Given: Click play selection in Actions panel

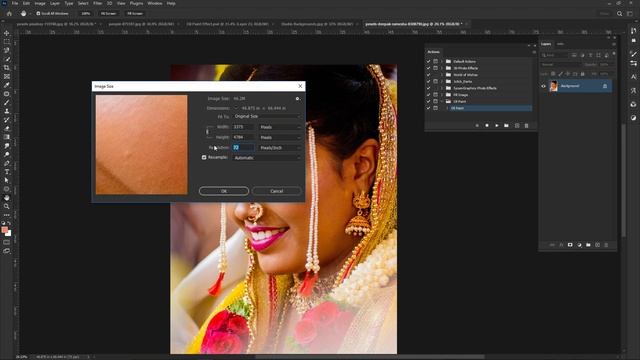Looking at the screenshot, I should tap(497, 126).
